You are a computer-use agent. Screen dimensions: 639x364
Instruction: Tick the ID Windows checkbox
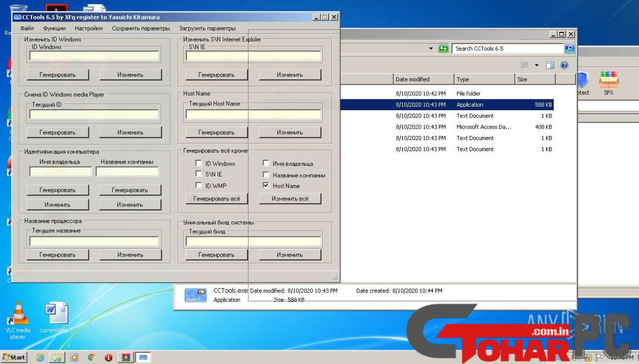click(199, 163)
